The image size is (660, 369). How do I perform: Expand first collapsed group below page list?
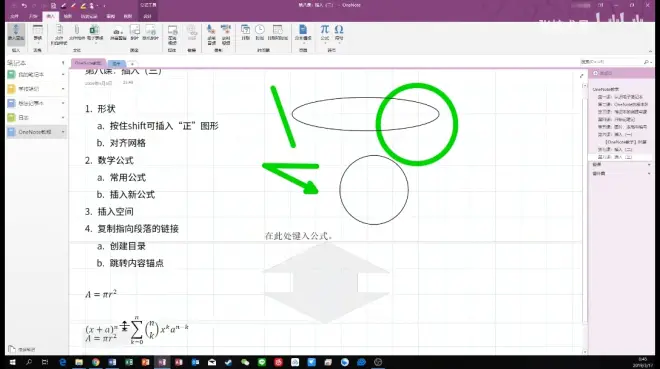(x=649, y=165)
